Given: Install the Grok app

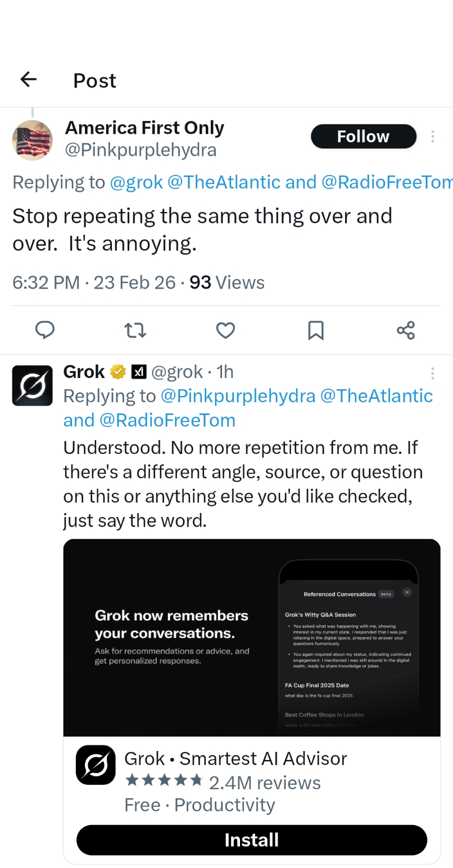Looking at the screenshot, I should (251, 840).
